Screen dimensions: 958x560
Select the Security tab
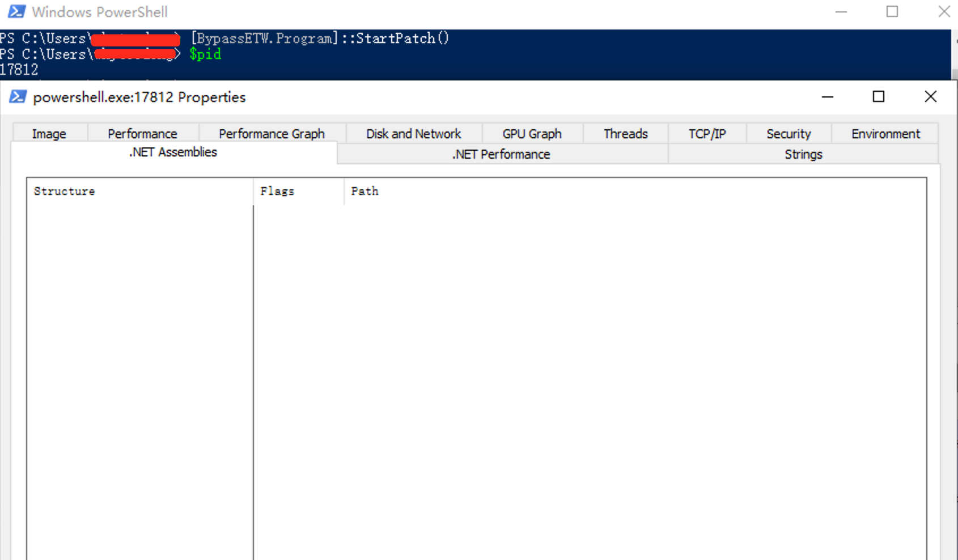(x=789, y=134)
